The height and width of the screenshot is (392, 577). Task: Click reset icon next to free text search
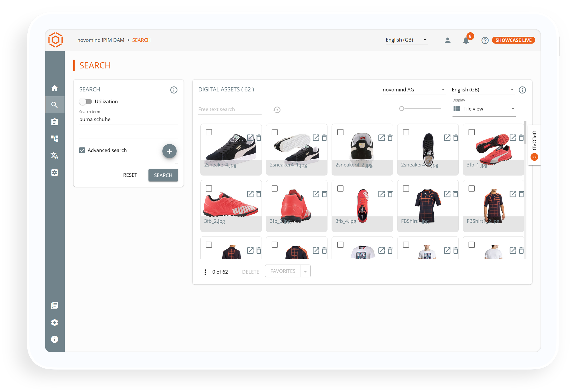point(277,110)
